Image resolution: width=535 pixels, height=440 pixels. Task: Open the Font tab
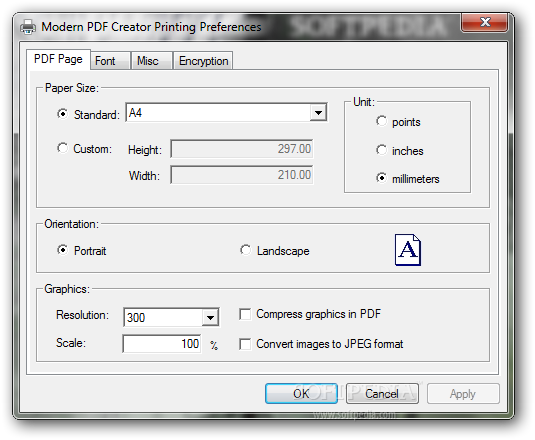[110, 61]
